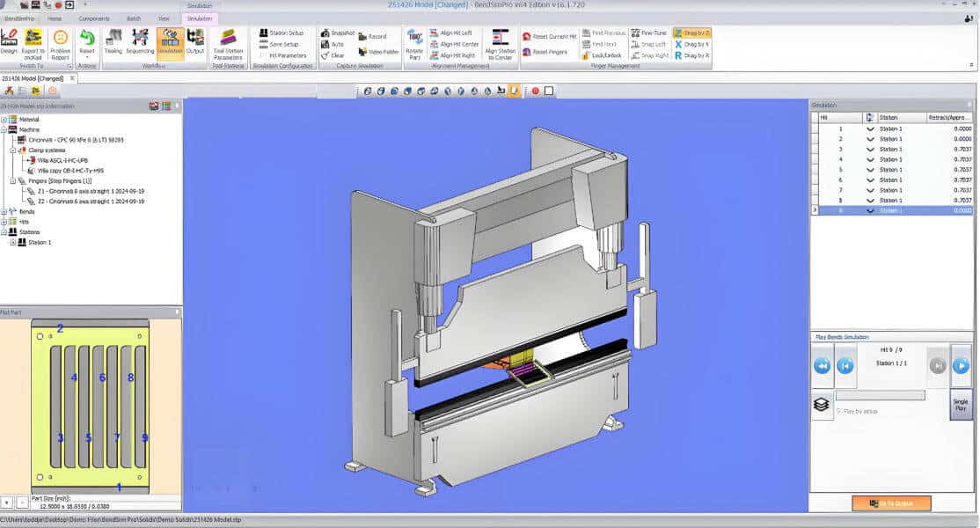980x528 pixels.
Task: Collapse the Clamp systems node
Action: 12,150
